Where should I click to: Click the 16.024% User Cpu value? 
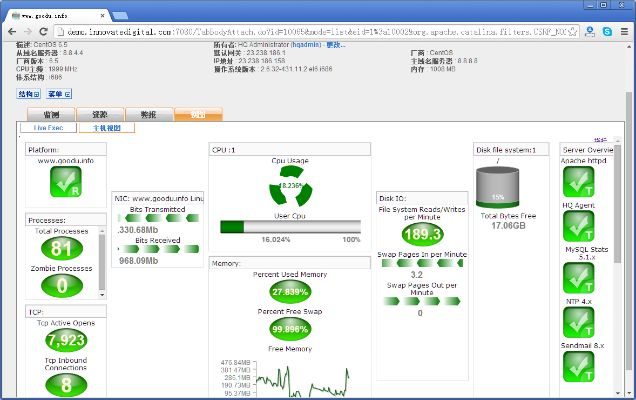tap(276, 240)
